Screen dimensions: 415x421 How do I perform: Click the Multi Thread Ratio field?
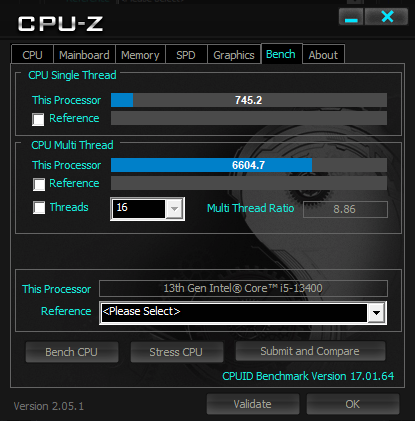tap(345, 209)
